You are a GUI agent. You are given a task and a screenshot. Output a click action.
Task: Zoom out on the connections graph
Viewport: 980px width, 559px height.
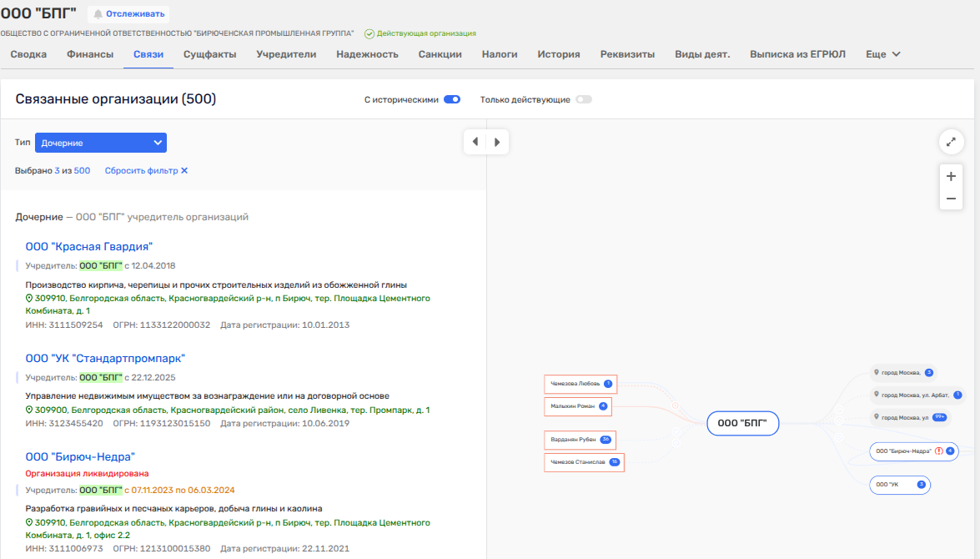coord(951,199)
